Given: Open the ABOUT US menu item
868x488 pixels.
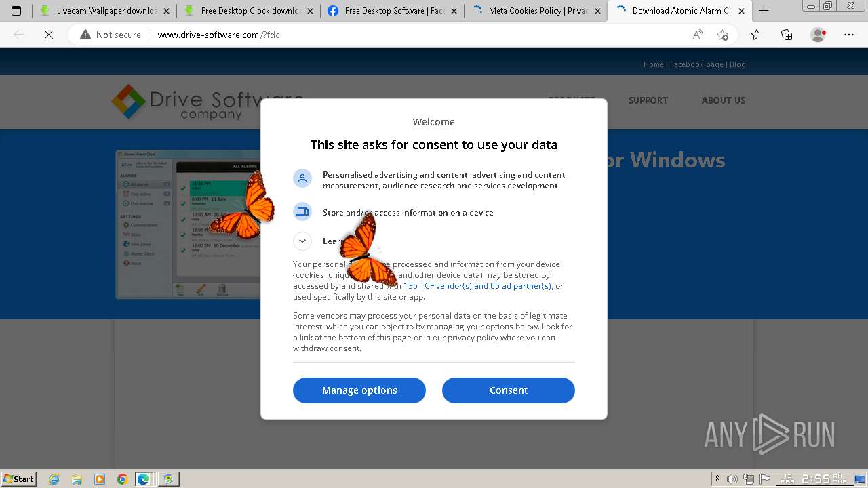Looking at the screenshot, I should 724,100.
